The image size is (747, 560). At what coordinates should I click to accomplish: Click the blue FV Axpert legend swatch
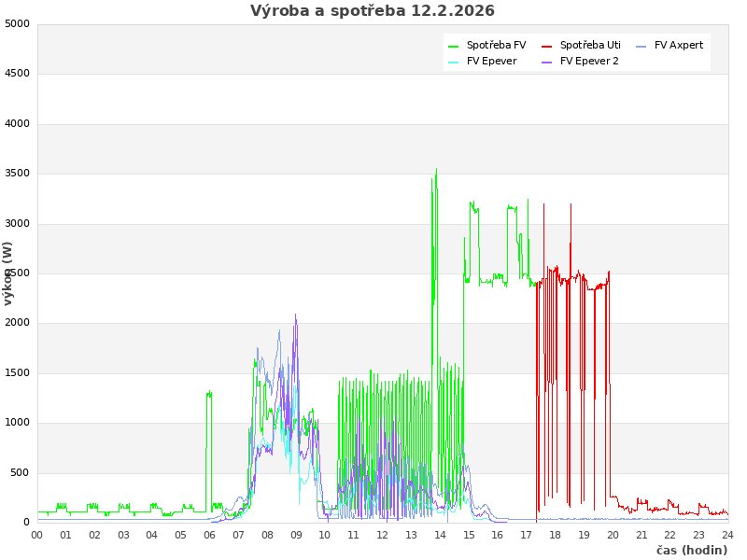click(x=641, y=46)
